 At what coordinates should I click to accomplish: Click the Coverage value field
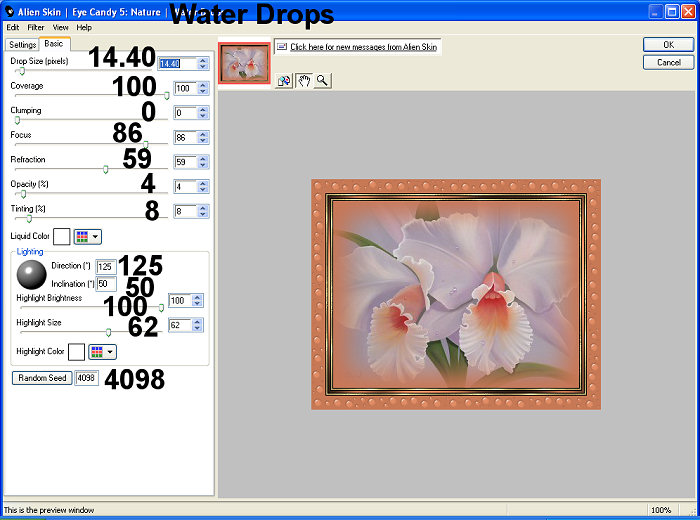pyautogui.click(x=185, y=88)
